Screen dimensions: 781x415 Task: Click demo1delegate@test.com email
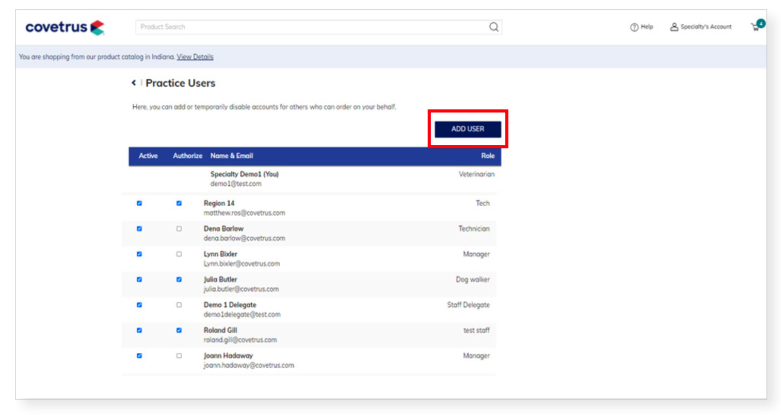(x=242, y=314)
